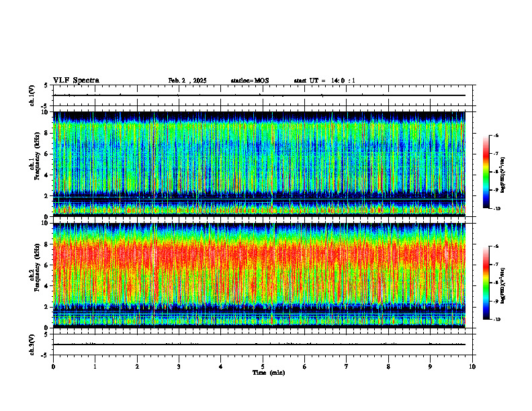Click the 'ch.1(V)' axis label
The width and height of the screenshot is (532, 411).
pyautogui.click(x=32, y=95)
